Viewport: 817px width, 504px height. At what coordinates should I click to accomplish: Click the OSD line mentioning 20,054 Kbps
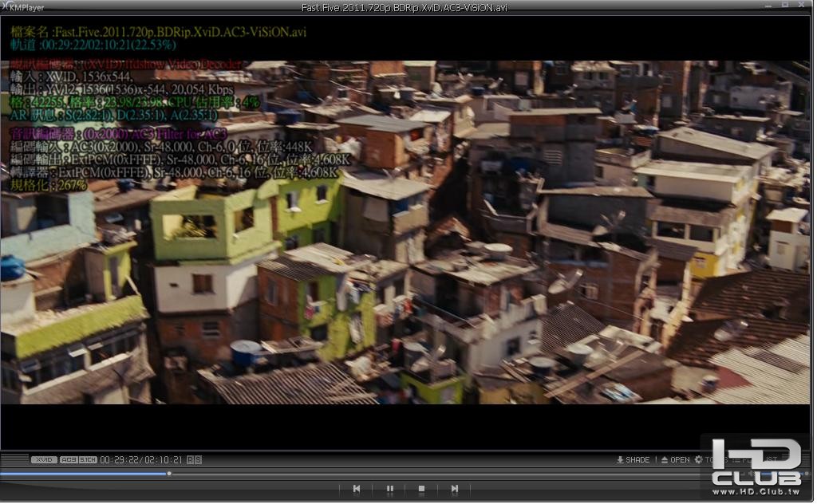click(x=122, y=89)
